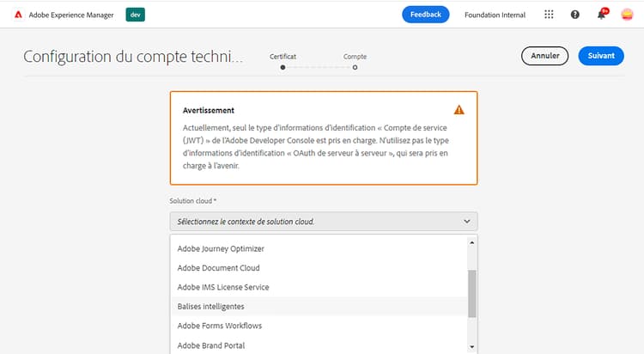Click the Solution cloud field label
Viewport: 644px width, 354px height.
tap(192, 201)
